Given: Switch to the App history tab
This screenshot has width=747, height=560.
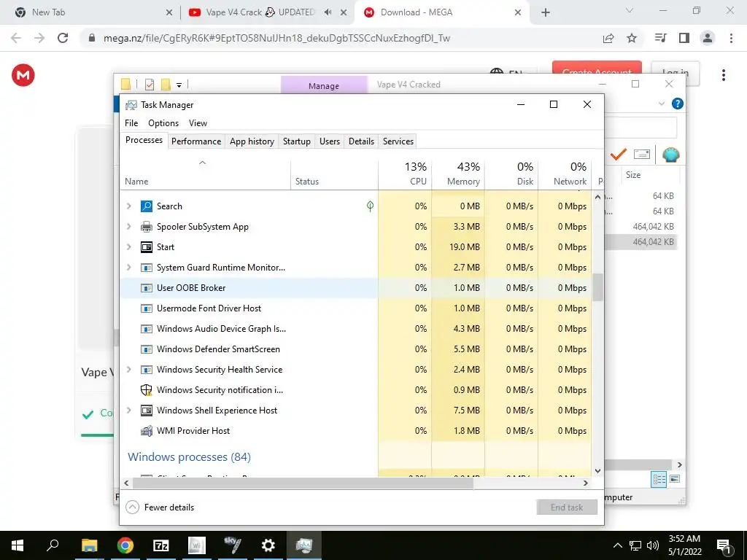Looking at the screenshot, I should (x=252, y=141).
